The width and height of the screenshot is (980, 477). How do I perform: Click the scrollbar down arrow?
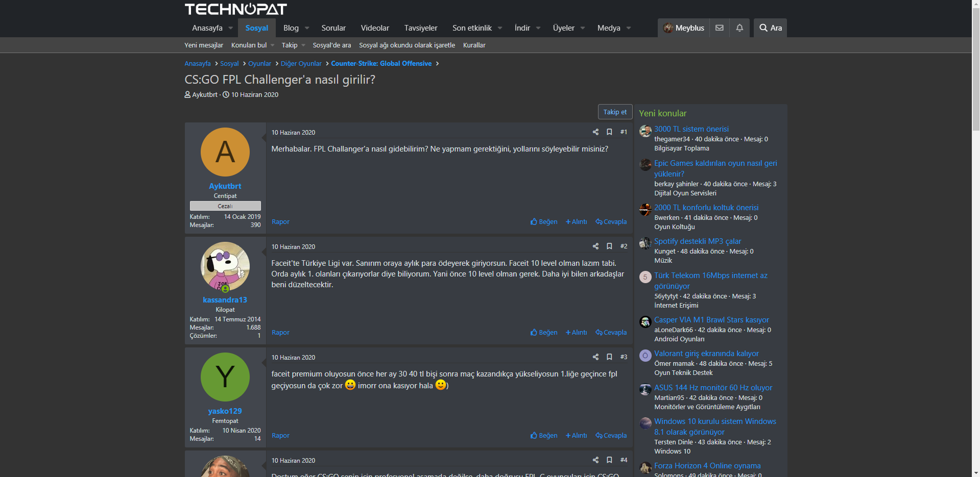click(976, 473)
